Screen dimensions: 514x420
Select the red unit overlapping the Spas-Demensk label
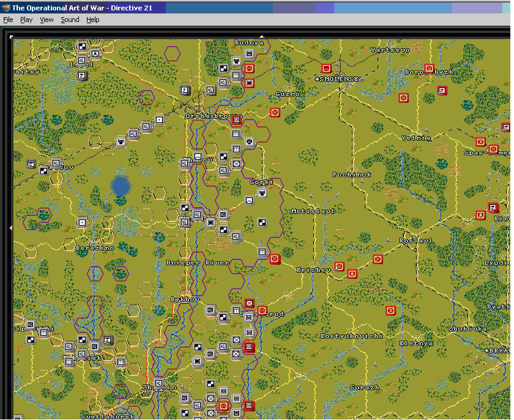tap(493, 149)
